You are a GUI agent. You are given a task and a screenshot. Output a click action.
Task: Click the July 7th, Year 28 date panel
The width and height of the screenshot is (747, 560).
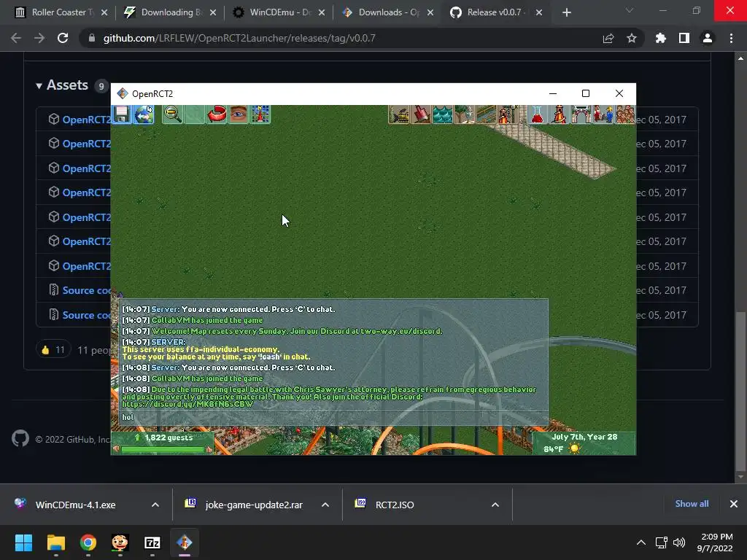[x=584, y=437]
